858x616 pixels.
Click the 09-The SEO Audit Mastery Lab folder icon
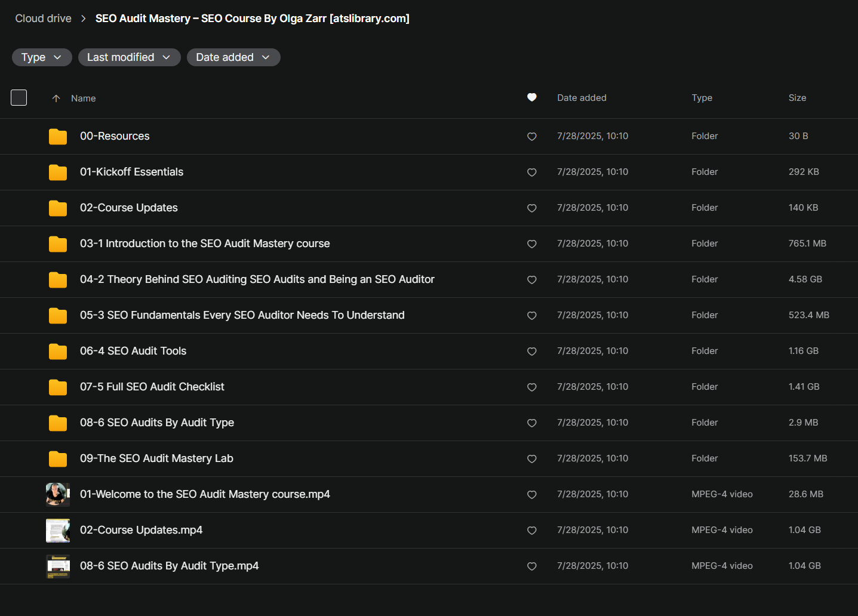tap(58, 459)
